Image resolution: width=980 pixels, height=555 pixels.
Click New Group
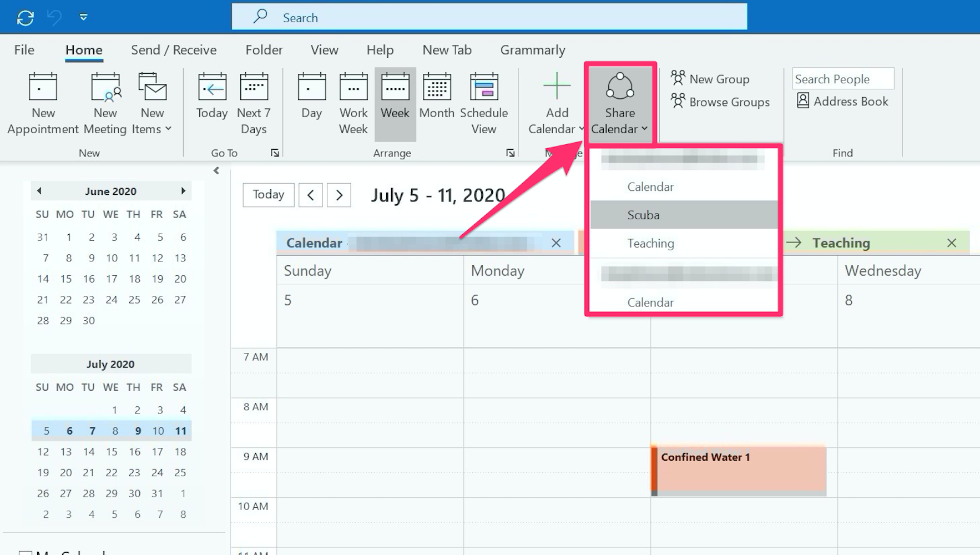pyautogui.click(x=710, y=79)
